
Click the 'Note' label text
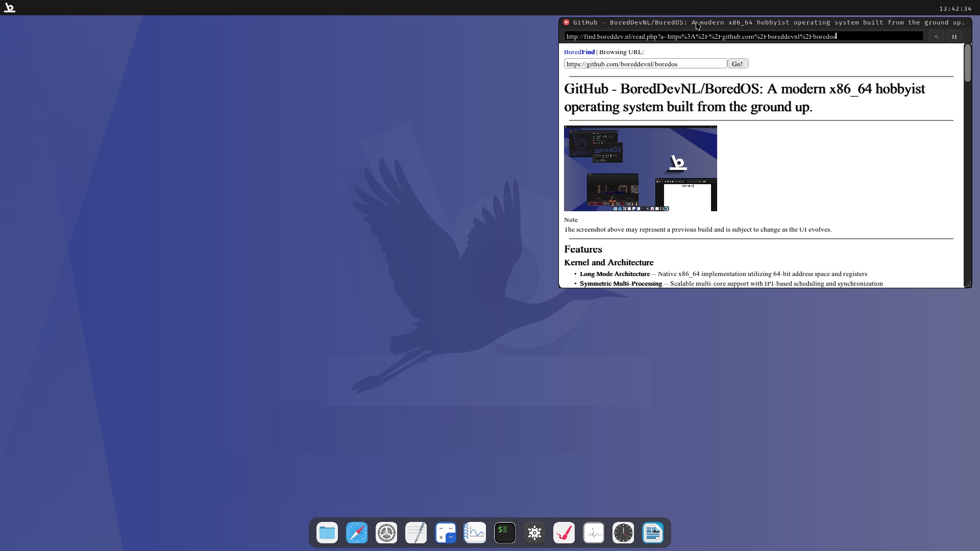click(x=571, y=220)
